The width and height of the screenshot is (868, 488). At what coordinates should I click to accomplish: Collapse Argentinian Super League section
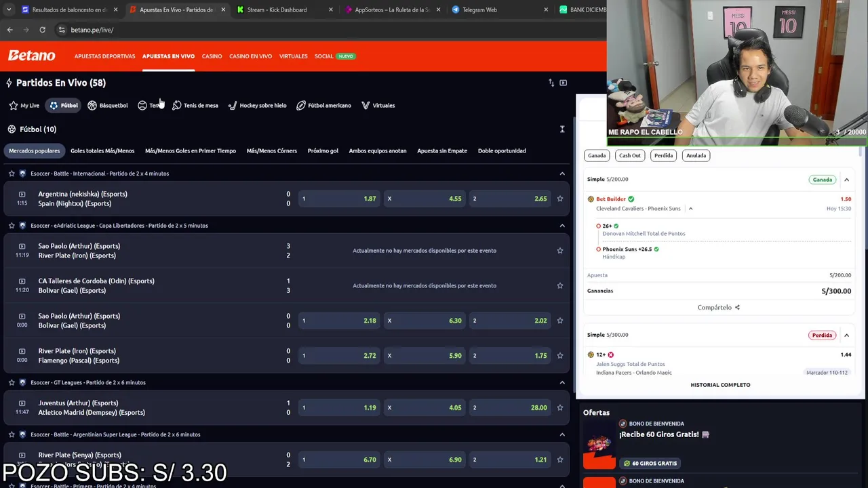[562, 434]
